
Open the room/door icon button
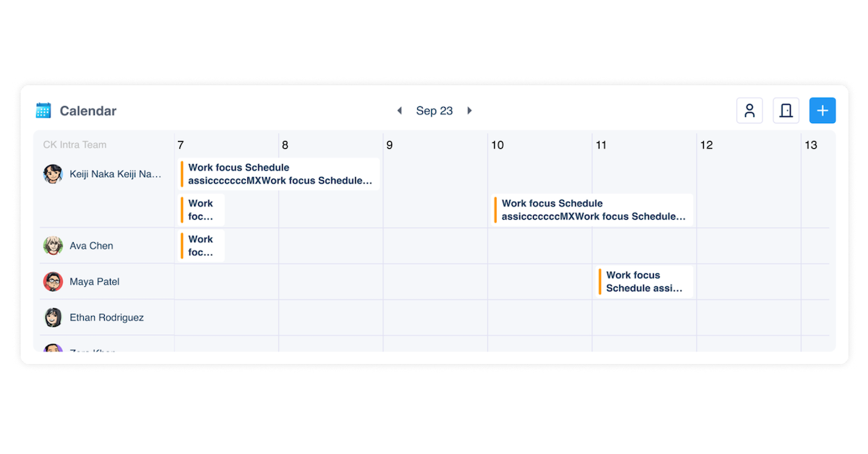(x=786, y=111)
